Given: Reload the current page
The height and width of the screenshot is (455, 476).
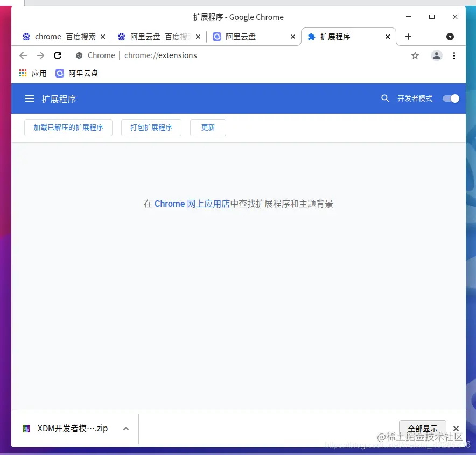Looking at the screenshot, I should 58,55.
